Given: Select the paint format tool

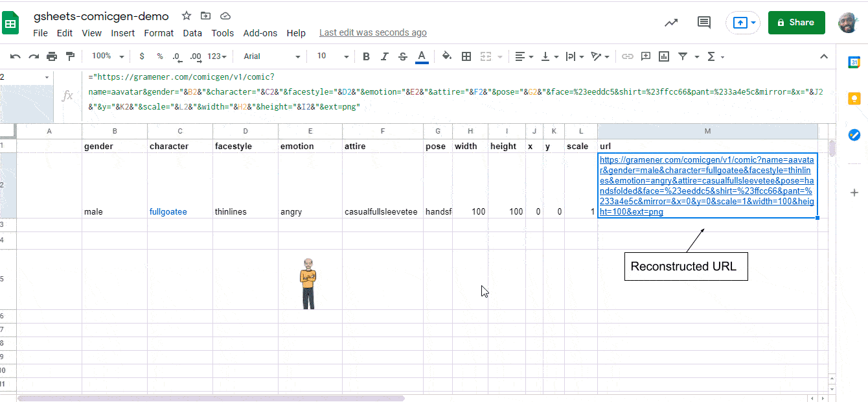Looking at the screenshot, I should pyautogui.click(x=70, y=56).
